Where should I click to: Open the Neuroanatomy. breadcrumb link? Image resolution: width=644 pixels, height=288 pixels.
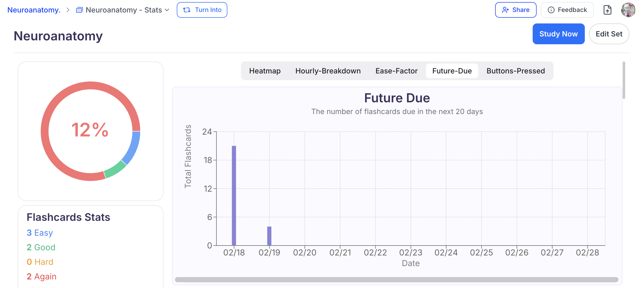[x=34, y=10]
